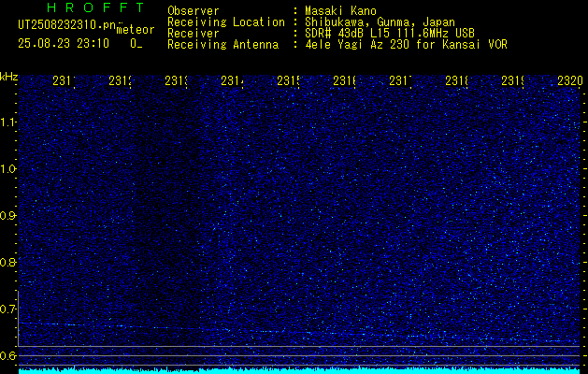This screenshot has height=374, width=588.
Task: Click the 2313 time marker
Action: click(176, 80)
